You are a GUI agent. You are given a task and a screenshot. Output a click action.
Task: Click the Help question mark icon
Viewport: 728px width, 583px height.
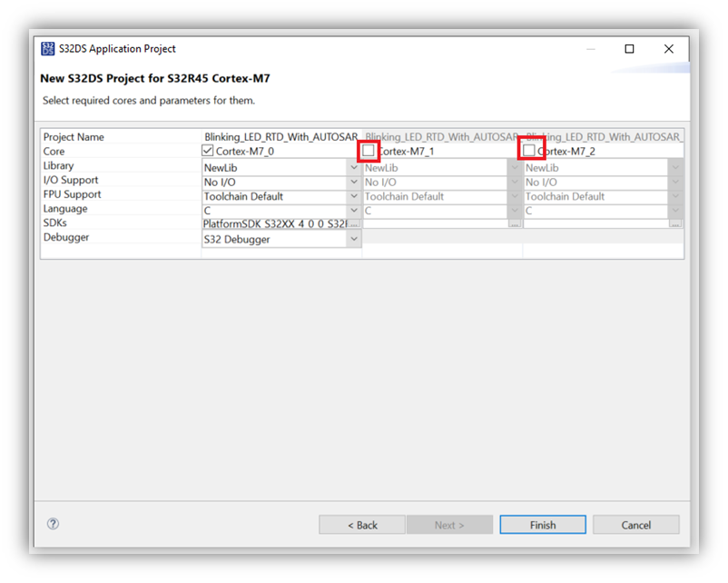click(53, 524)
